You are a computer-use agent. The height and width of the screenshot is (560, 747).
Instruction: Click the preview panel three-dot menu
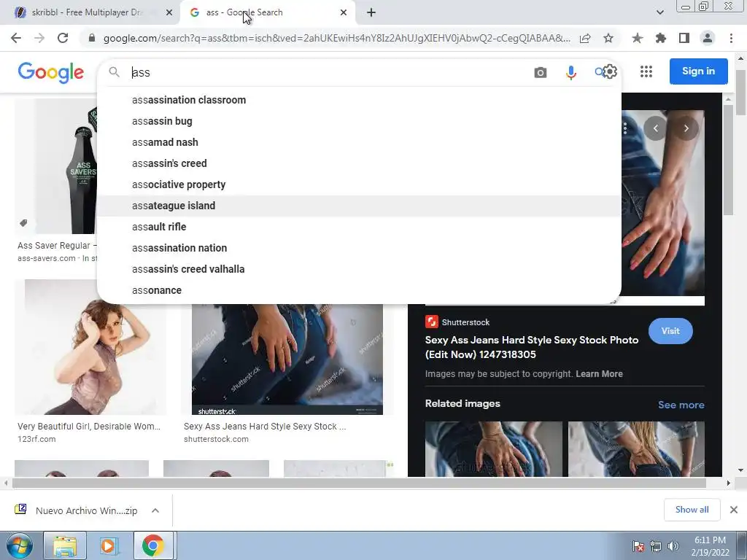(x=625, y=128)
